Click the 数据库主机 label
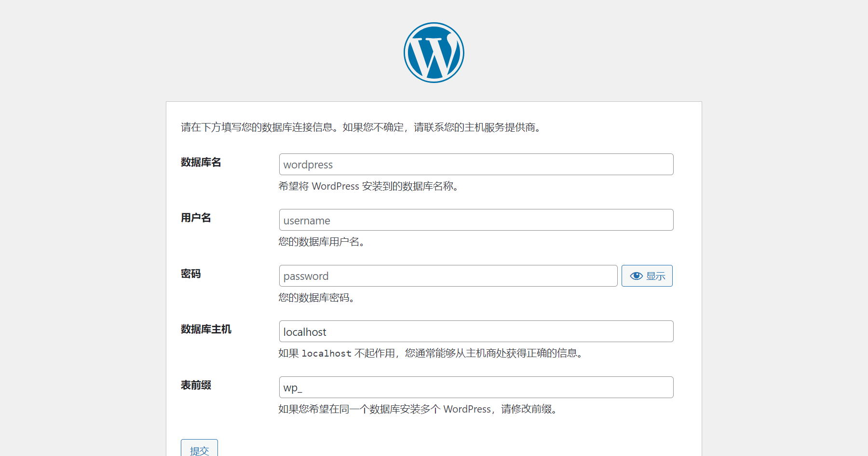 206,329
